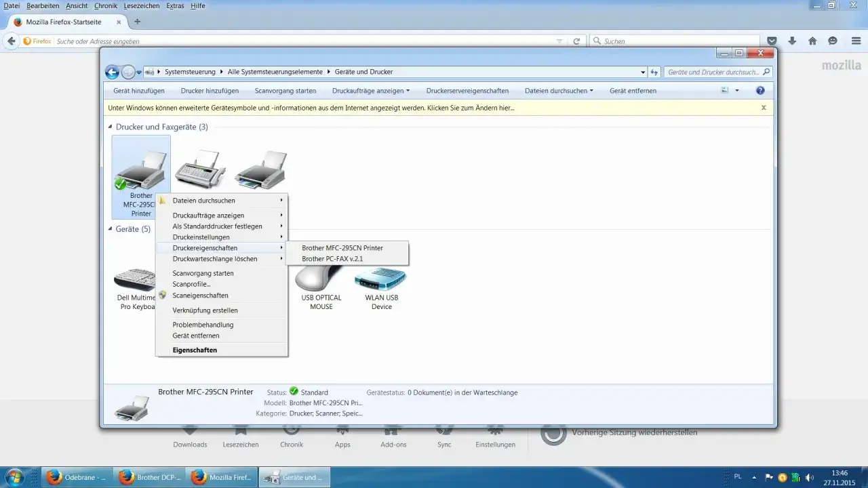Open the Action Center flag icon
This screenshot has width=868, height=488.
(x=769, y=477)
